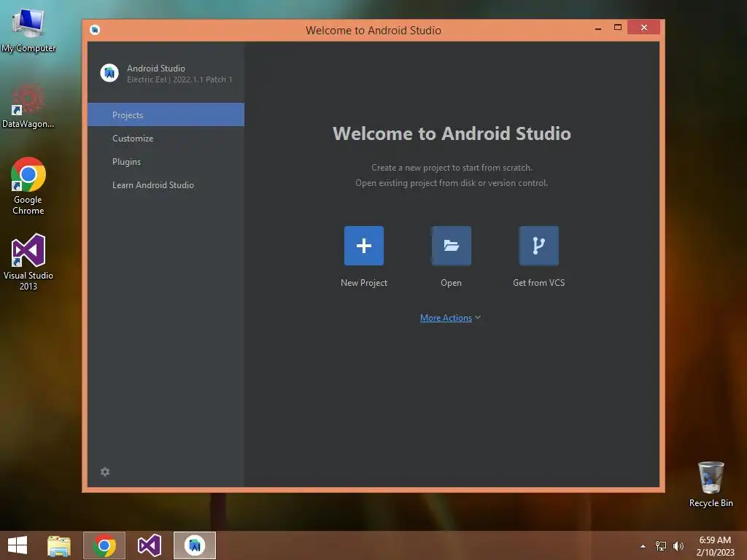Click the Electric Eel version text
This screenshot has width=747, height=560.
point(179,79)
